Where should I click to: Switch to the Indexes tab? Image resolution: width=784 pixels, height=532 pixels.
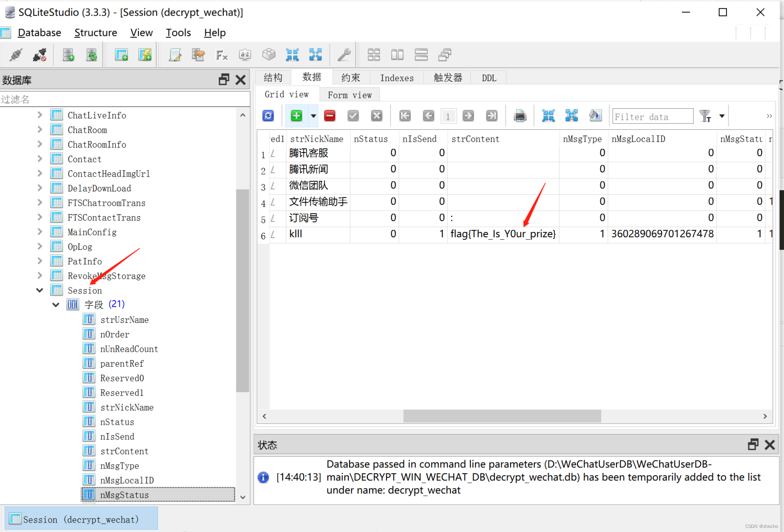[x=396, y=78]
